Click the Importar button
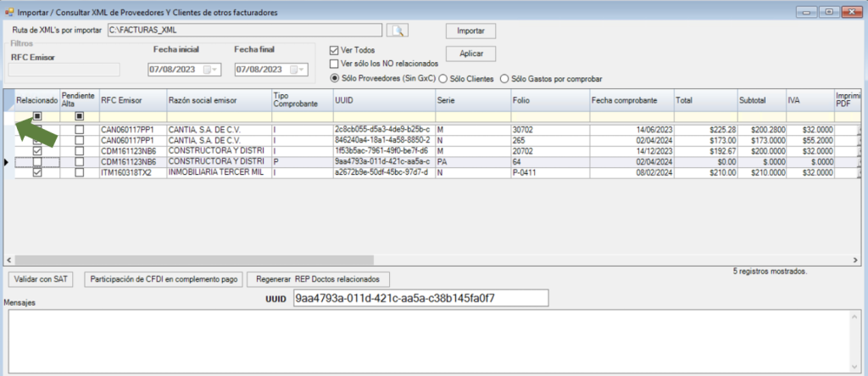This screenshot has width=868, height=376. point(470,31)
